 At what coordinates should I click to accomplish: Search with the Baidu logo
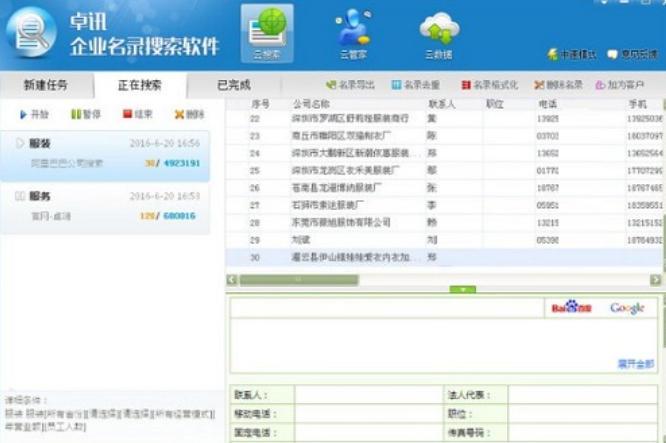coord(571,307)
